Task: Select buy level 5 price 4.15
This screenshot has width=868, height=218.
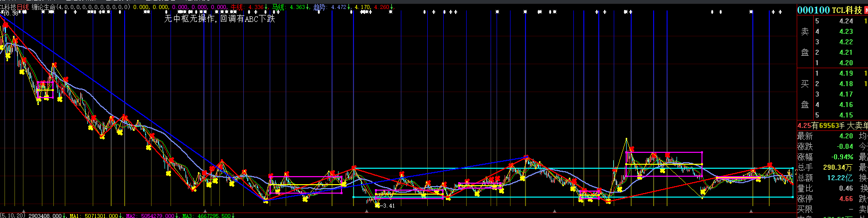Action: [846, 115]
